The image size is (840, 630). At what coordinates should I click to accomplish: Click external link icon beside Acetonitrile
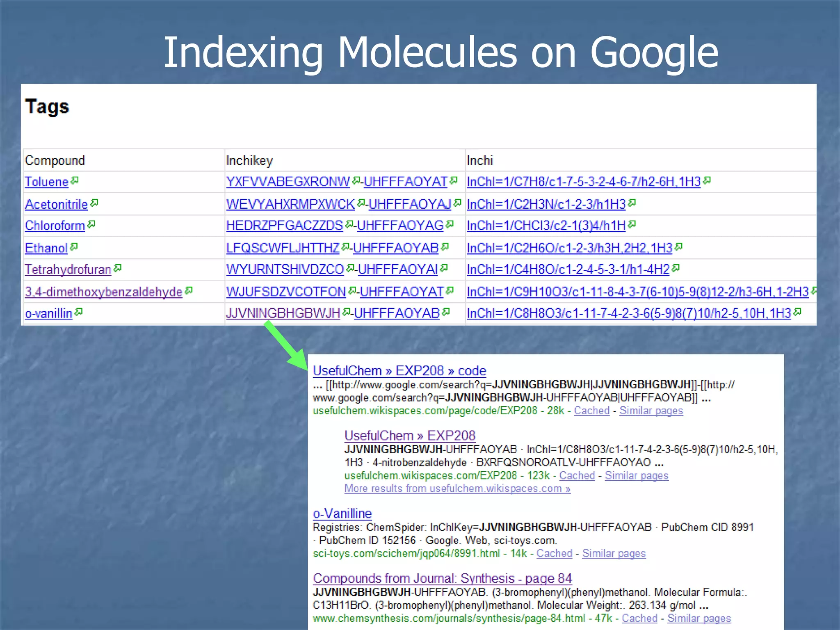94,202
